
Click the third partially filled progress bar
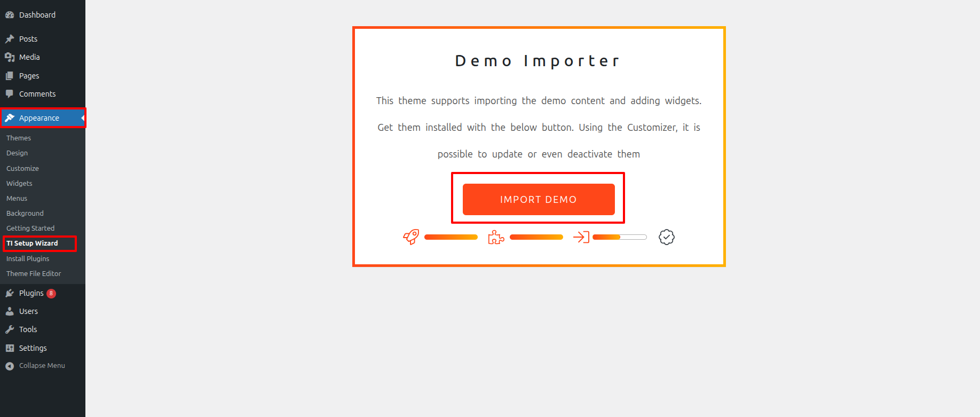[620, 237]
